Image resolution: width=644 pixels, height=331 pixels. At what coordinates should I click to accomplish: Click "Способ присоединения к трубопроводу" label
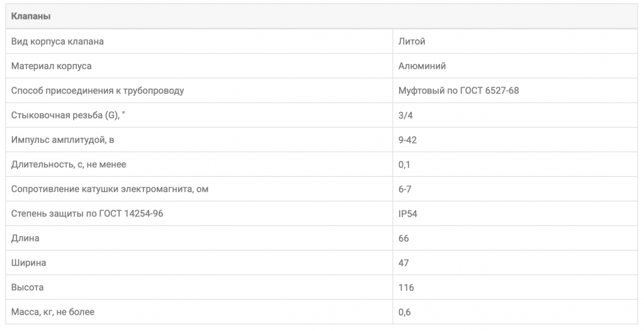[x=98, y=91]
